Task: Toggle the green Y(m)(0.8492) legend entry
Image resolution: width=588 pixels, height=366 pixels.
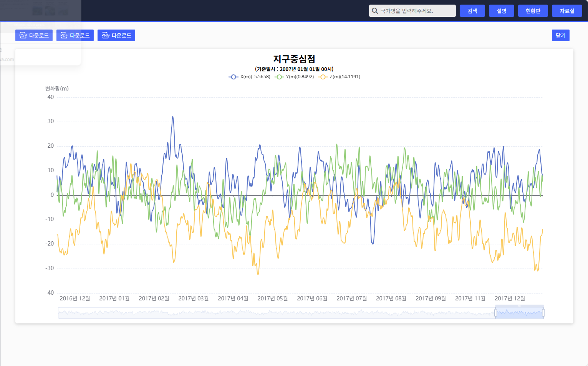Action: [x=294, y=76]
